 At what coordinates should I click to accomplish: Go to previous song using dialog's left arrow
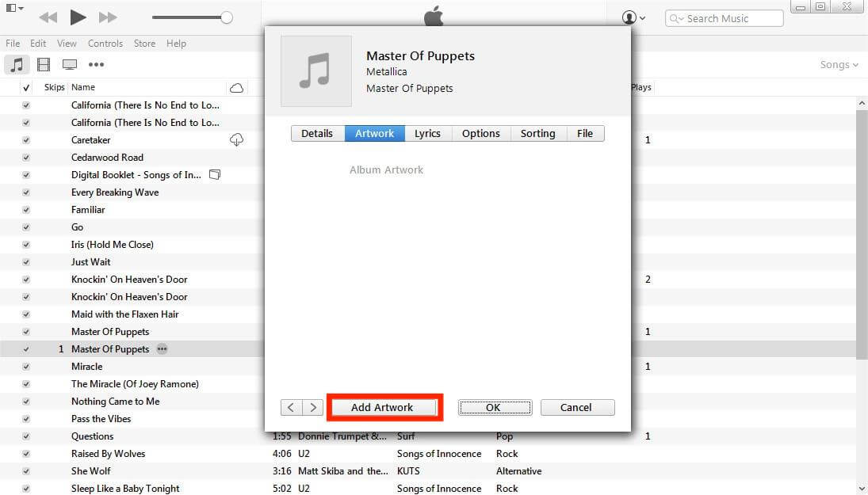point(291,408)
